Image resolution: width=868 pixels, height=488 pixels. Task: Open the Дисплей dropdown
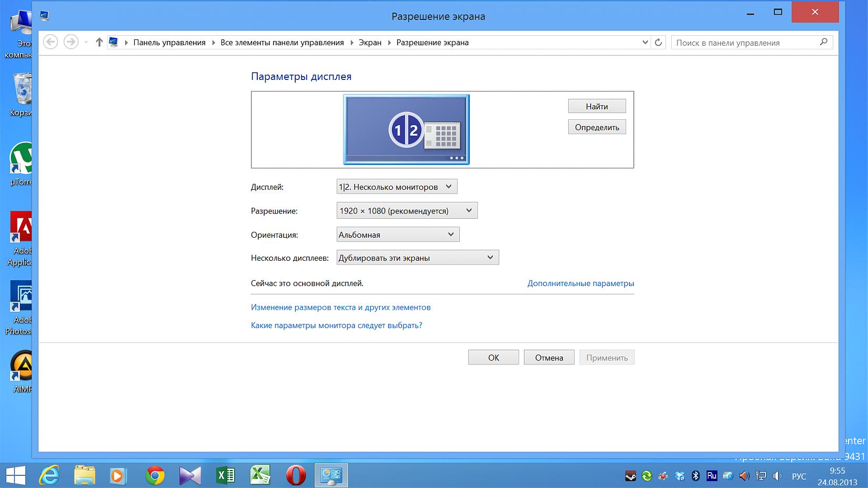397,187
